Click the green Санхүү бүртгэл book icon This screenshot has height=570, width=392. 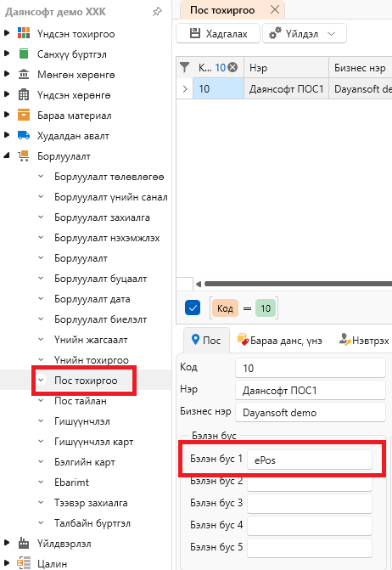(24, 54)
